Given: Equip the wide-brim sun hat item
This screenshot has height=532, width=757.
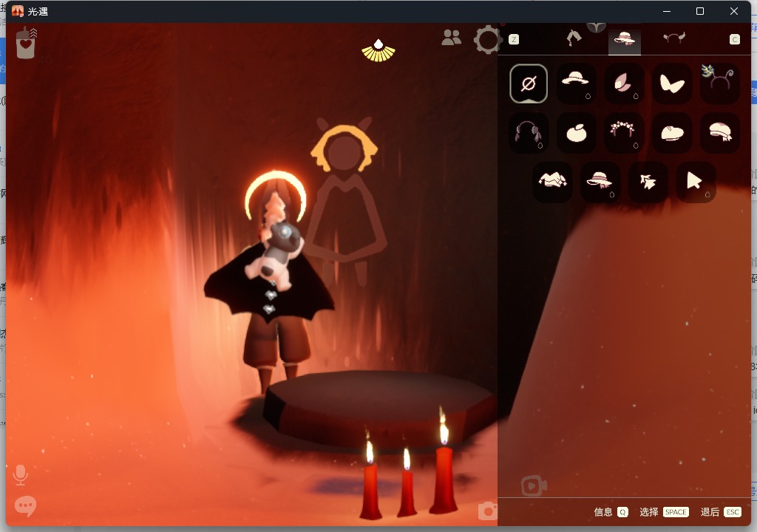Looking at the screenshot, I should (576, 83).
